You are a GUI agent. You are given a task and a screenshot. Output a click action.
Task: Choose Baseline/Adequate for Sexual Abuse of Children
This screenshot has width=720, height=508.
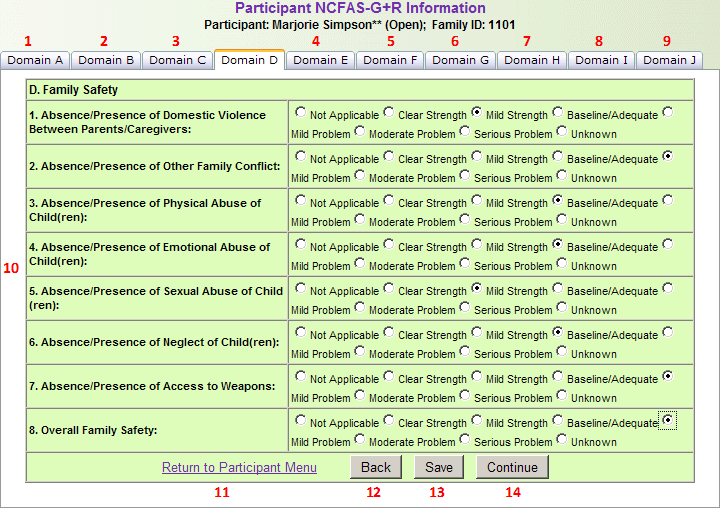(557, 289)
